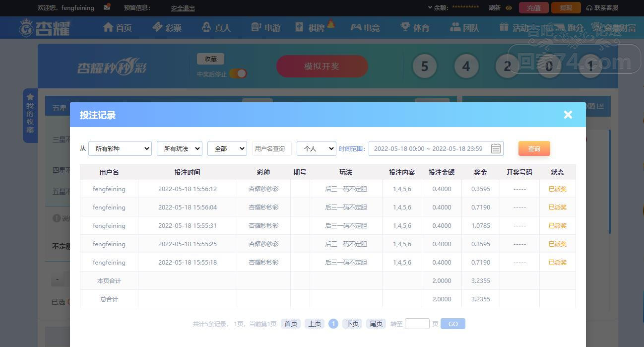The width and height of the screenshot is (644, 347).
Task: Click the mail envelope icon beside username
Action: (107, 7)
